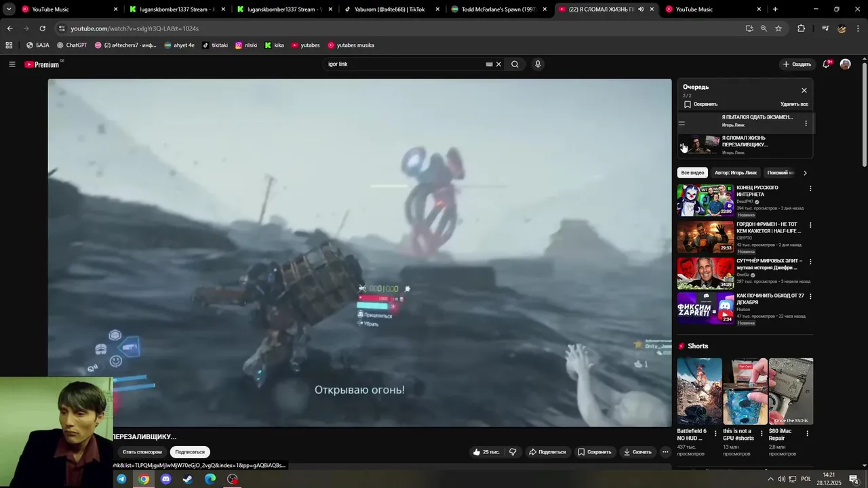The image size is (868, 488).
Task: Open ГОРДОН ФРИМЕН Half-Life video thumbnail
Action: 705,237
